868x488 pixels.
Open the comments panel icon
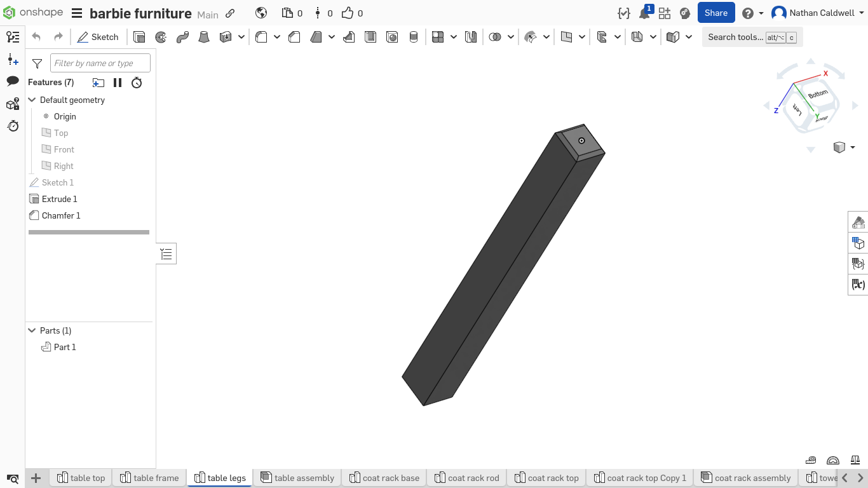click(x=13, y=81)
